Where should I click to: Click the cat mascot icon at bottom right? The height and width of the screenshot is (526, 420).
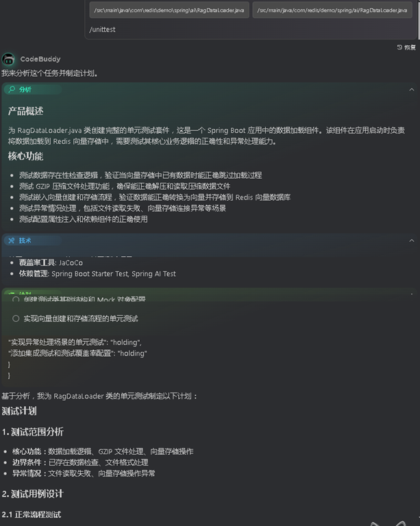coord(389,523)
